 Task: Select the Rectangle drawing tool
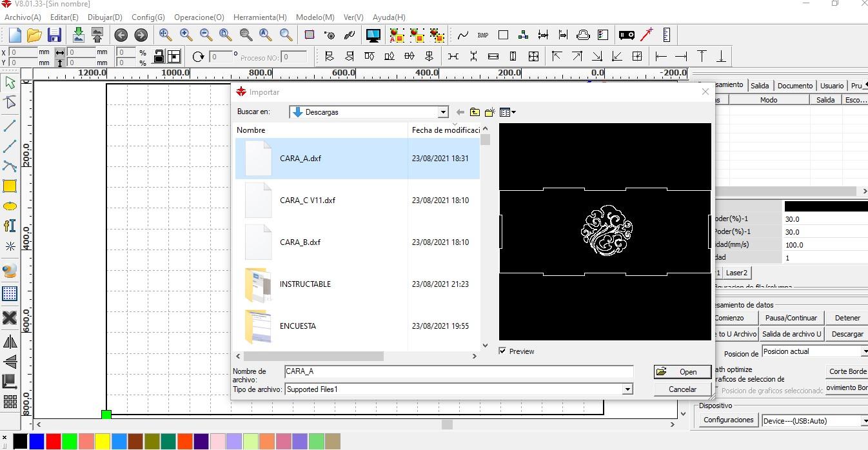coord(10,186)
